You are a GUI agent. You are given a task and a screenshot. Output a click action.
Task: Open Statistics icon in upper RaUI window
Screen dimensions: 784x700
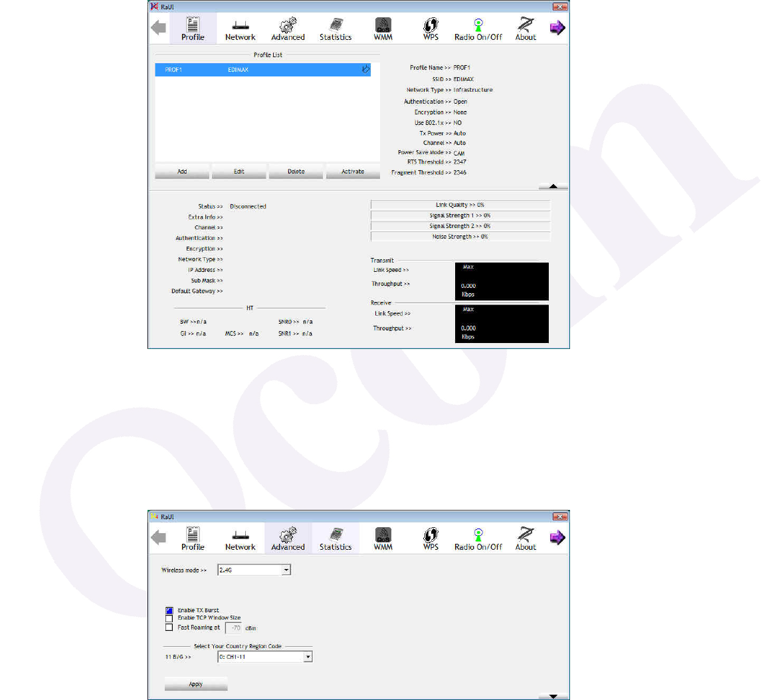[x=336, y=29]
